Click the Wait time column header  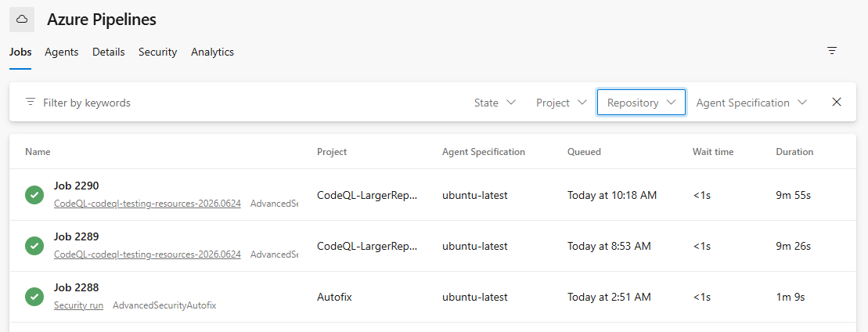(x=713, y=151)
